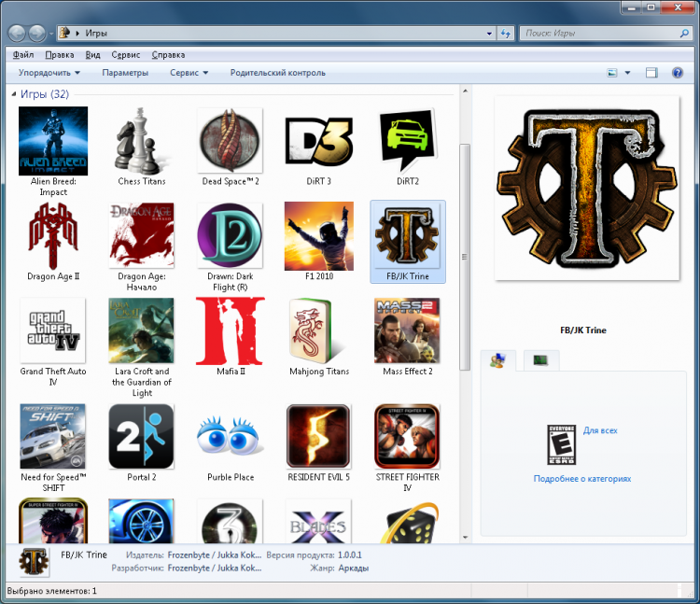Select the Mass Effect 2 game icon
This screenshot has width=700, height=604.
click(x=408, y=330)
